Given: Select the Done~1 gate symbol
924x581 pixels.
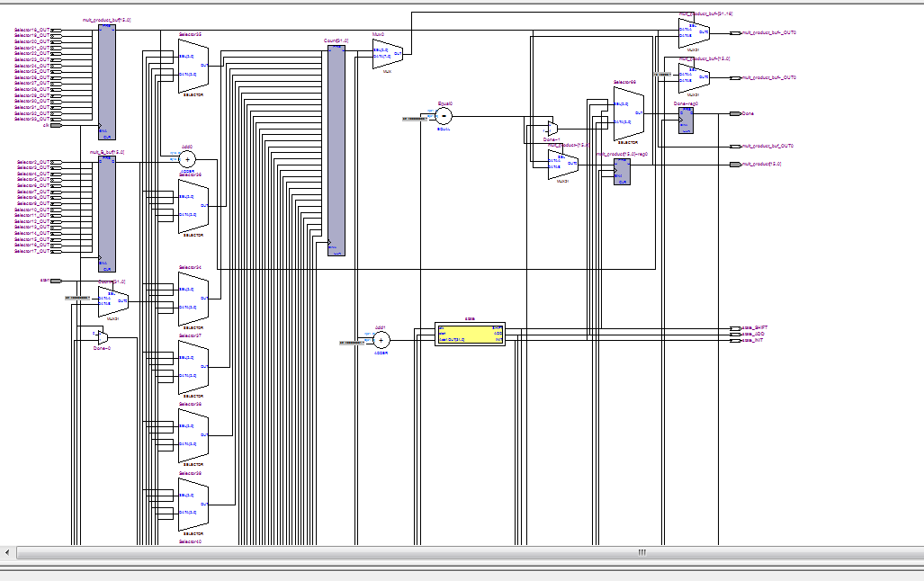Looking at the screenshot, I should [552, 126].
